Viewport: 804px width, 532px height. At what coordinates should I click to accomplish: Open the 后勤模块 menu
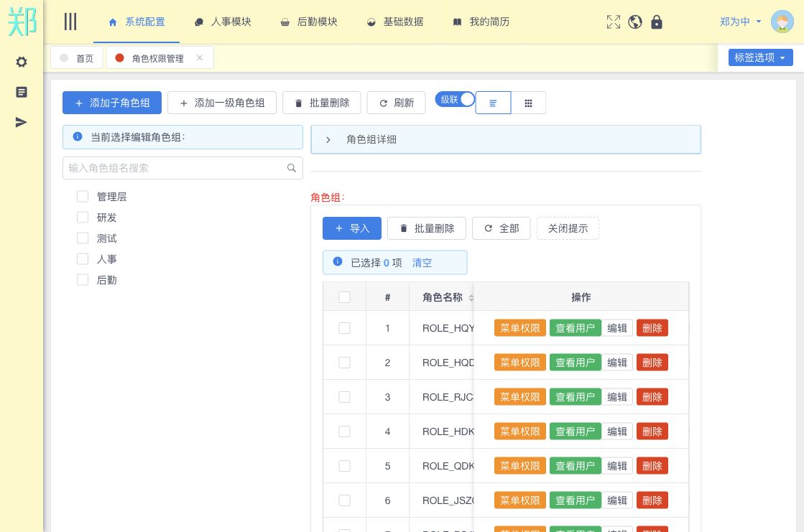click(x=309, y=22)
